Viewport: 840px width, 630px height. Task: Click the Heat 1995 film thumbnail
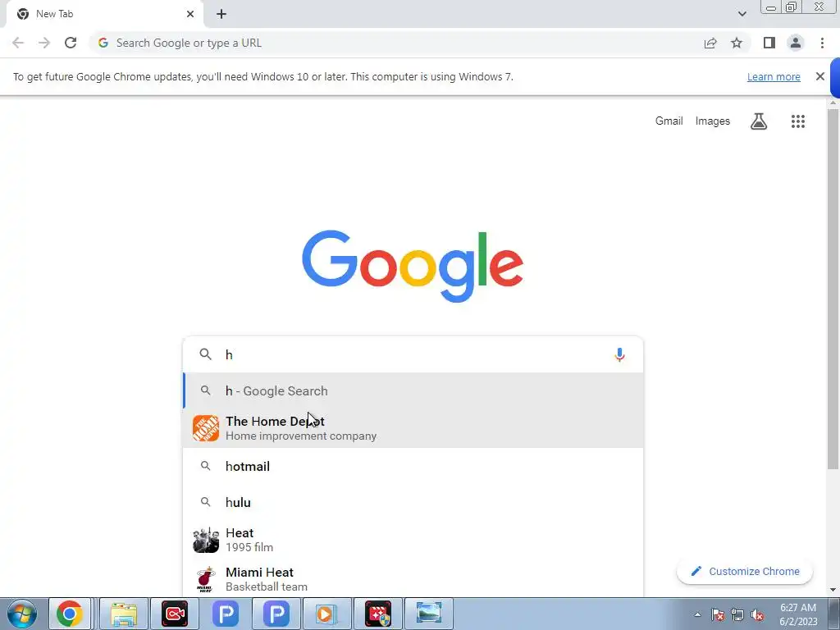(x=206, y=540)
